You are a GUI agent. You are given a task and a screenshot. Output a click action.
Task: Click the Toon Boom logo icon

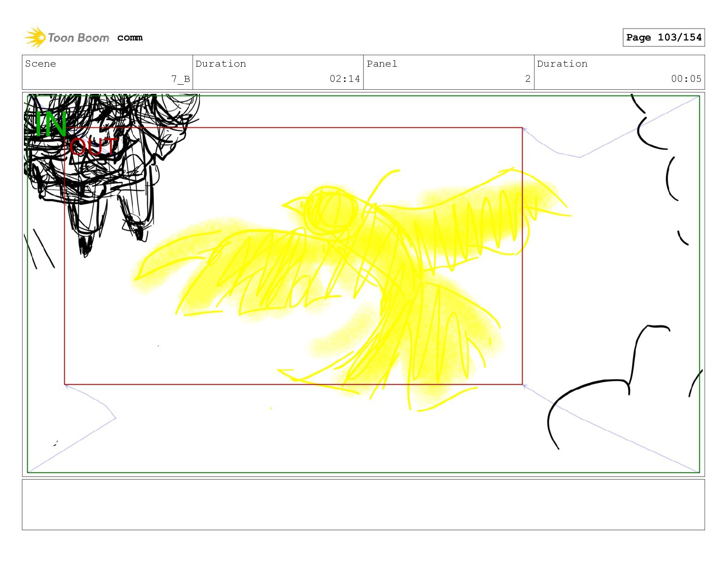[x=35, y=37]
